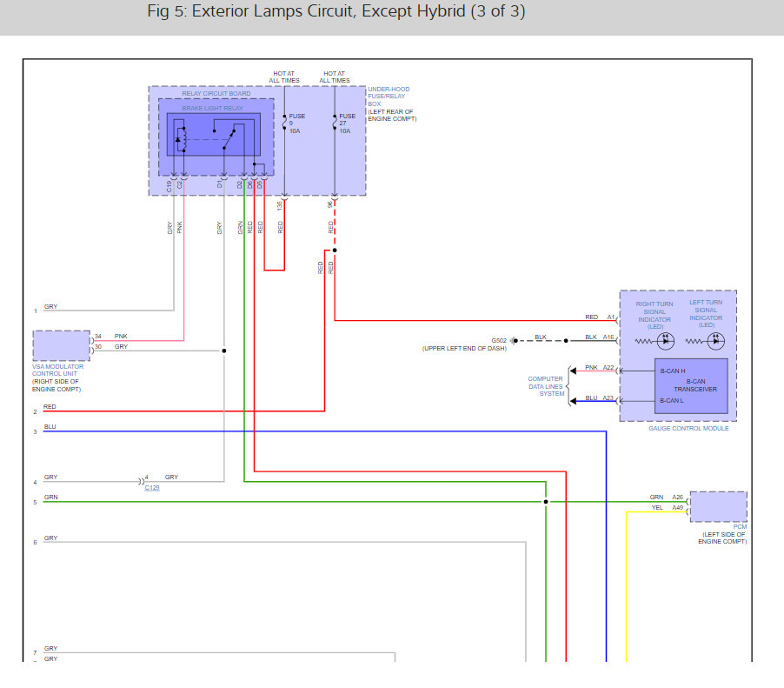The height and width of the screenshot is (688, 784).
Task: Click the PCM component box
Action: [719, 507]
